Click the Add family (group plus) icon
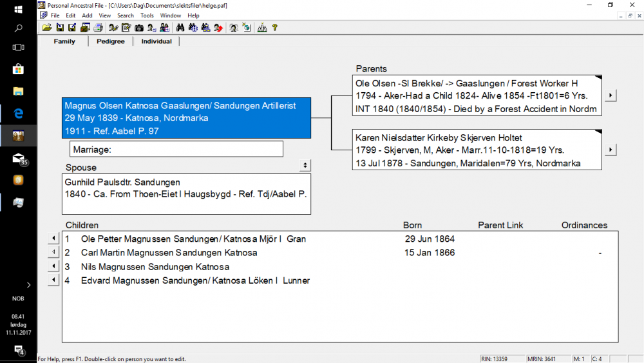Viewport: 644px width, 363px height. click(164, 28)
